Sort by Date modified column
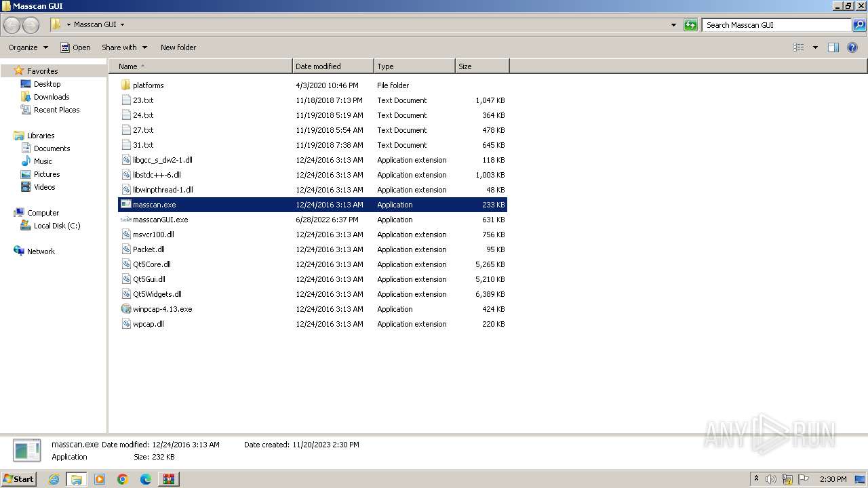 (333, 66)
